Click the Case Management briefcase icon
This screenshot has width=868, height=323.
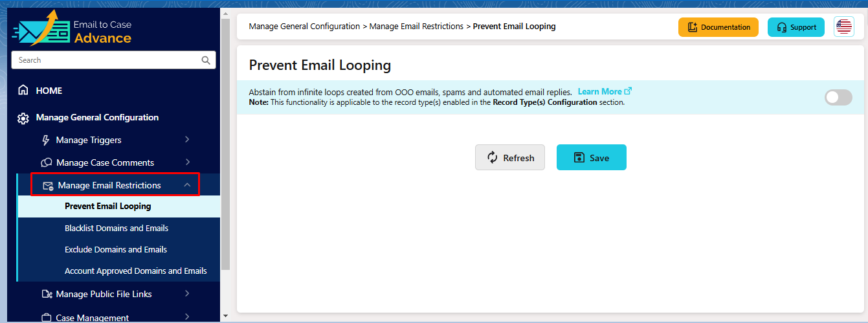47,317
